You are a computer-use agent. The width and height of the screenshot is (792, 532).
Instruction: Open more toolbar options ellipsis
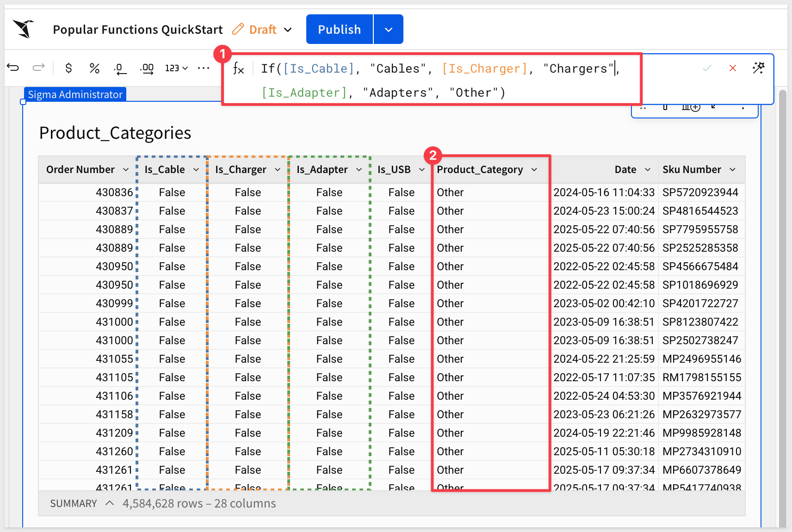(203, 68)
